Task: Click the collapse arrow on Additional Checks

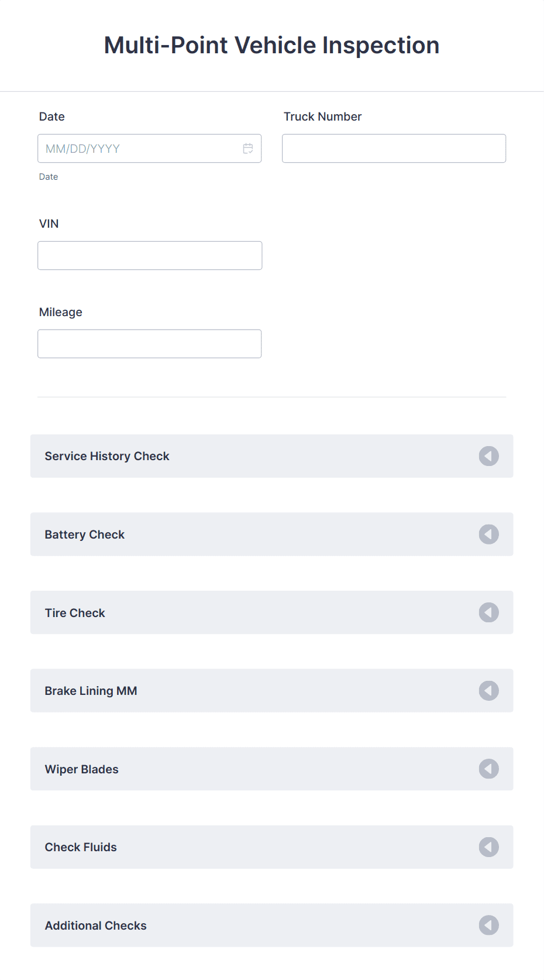Action: pos(488,926)
